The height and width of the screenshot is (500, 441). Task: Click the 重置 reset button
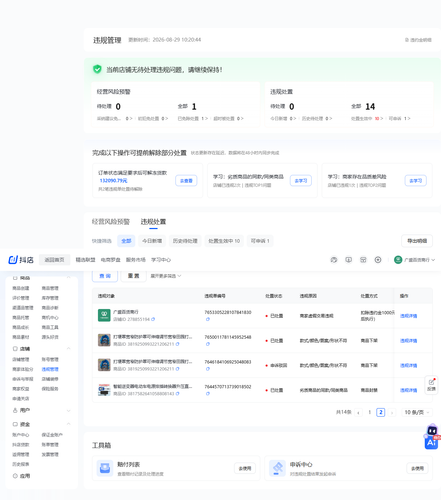pyautogui.click(x=133, y=276)
